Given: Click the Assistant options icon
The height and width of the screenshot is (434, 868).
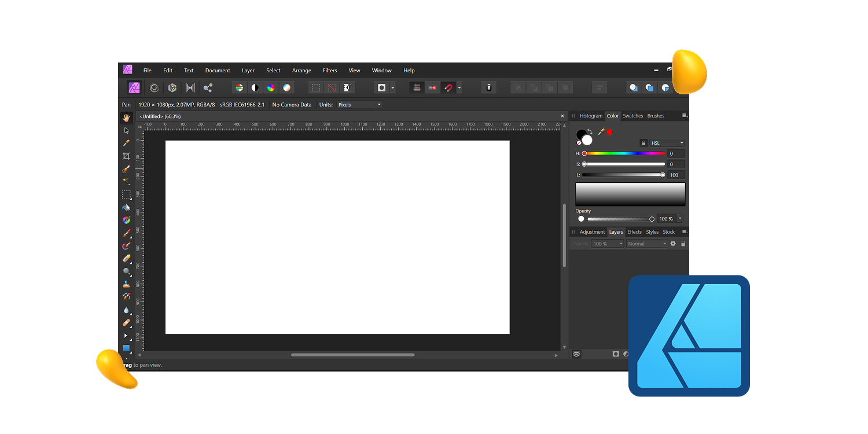Looking at the screenshot, I should 489,88.
